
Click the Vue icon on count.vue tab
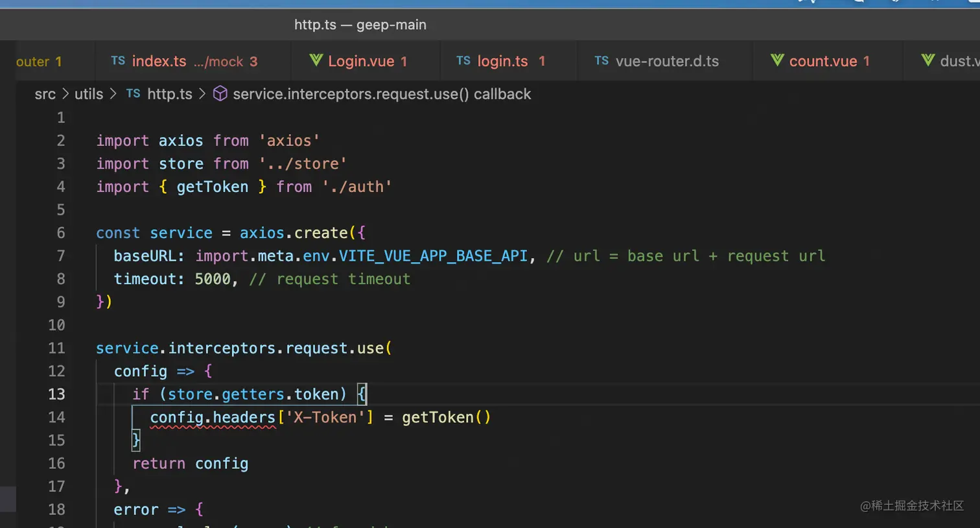point(777,60)
